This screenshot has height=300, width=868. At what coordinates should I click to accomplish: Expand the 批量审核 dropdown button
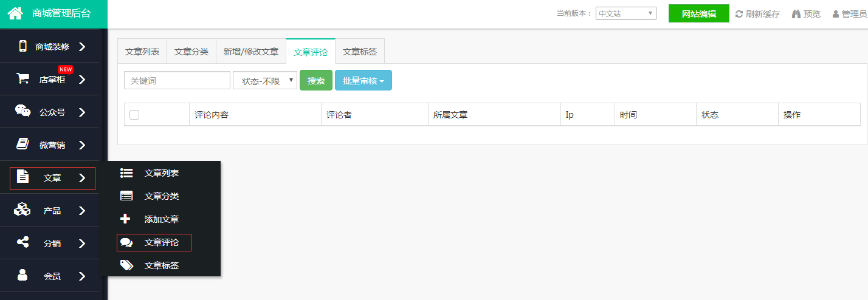363,81
